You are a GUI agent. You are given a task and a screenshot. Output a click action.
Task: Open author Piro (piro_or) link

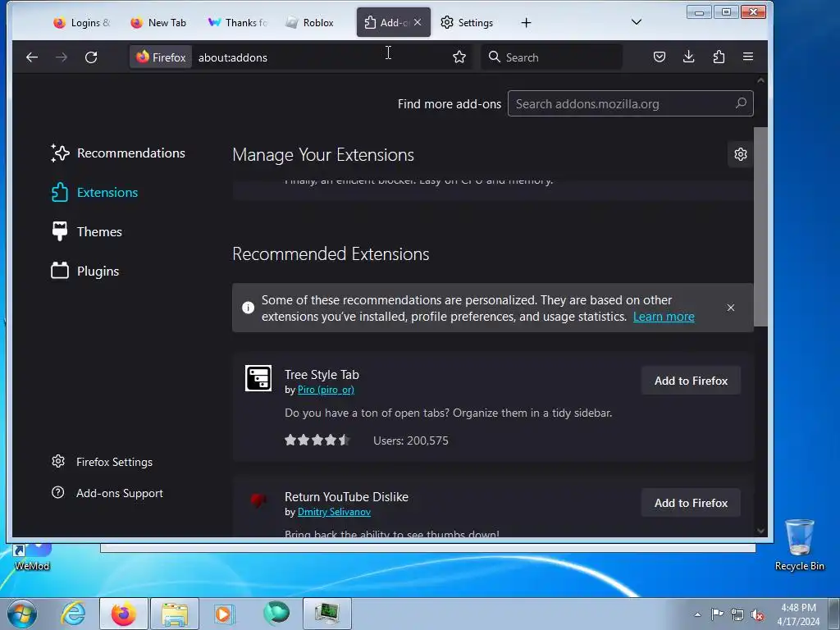click(x=326, y=390)
